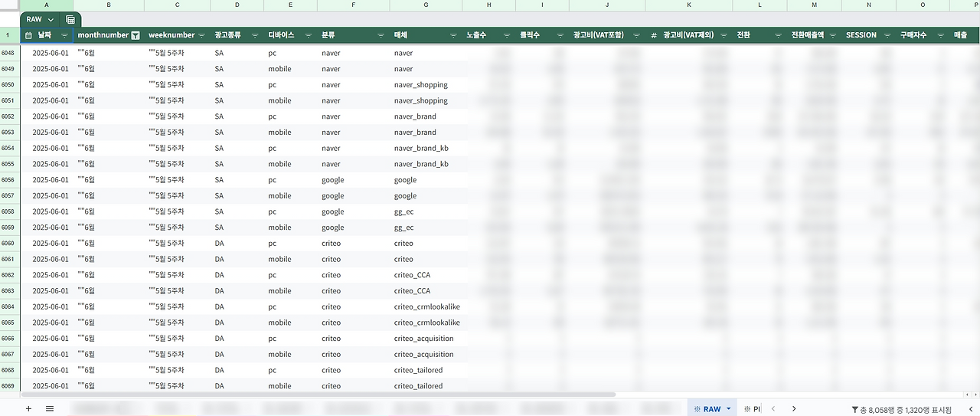Switch to the PI sheet tab
This screenshot has height=416, width=980.
pyautogui.click(x=752, y=409)
